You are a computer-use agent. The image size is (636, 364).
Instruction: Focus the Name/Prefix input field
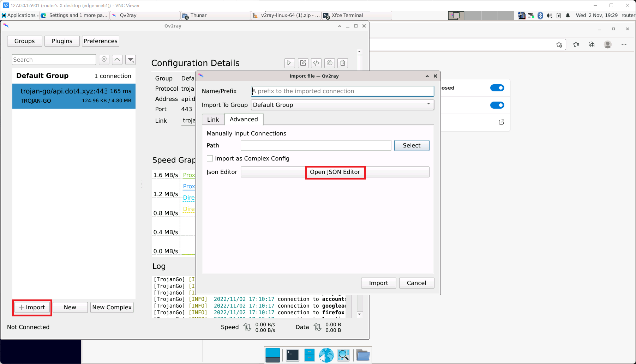coord(342,91)
